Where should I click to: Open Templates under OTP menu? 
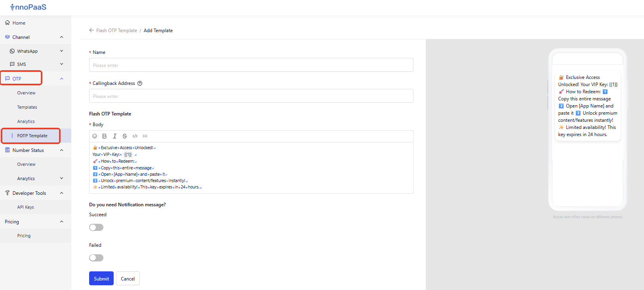coord(27,107)
